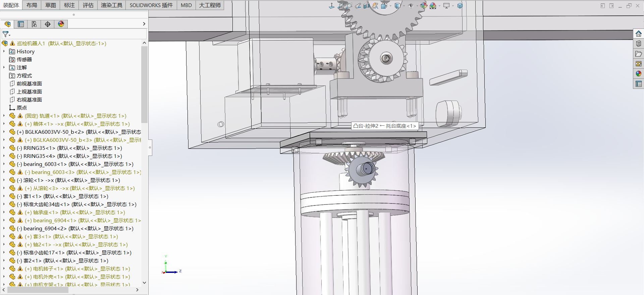Click the feature tree vertical scrollbar thumb
Viewport: 644px width, 295px height.
(x=144, y=84)
